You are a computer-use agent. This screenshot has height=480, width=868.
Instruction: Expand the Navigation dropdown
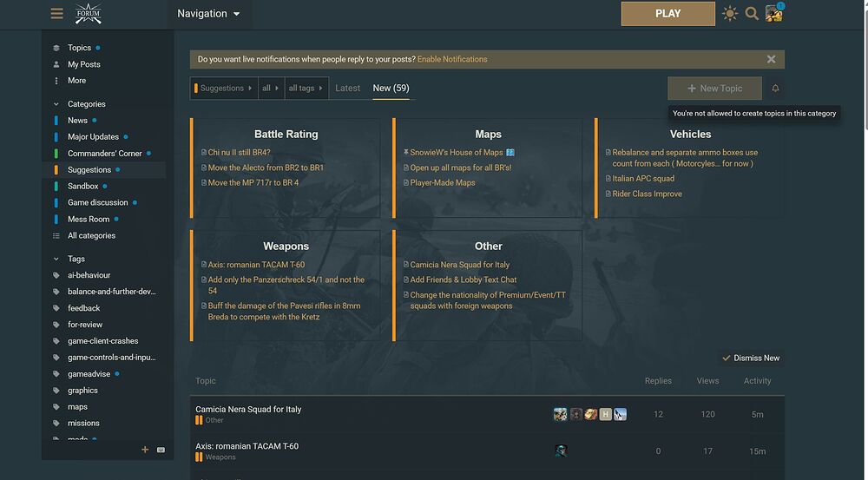pos(208,14)
